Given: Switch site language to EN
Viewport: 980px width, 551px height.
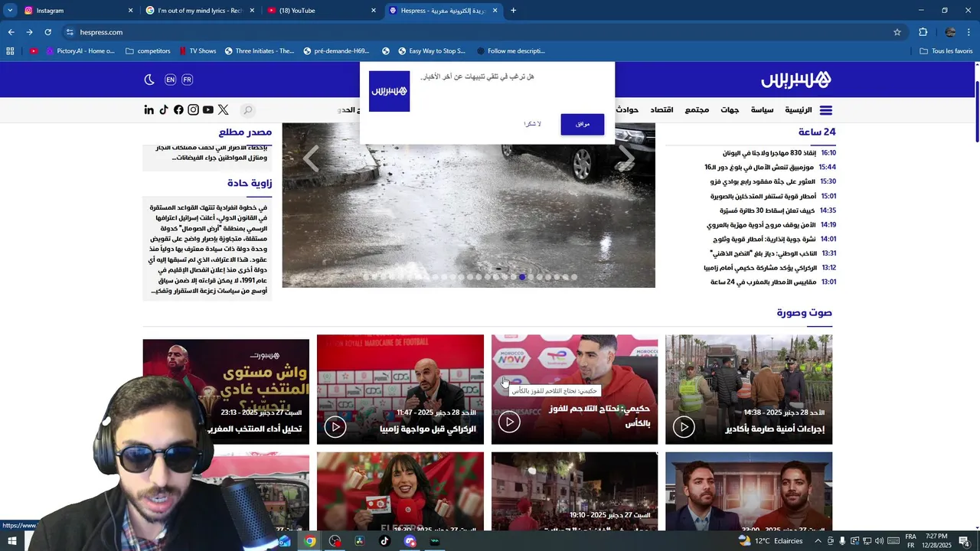Looking at the screenshot, I should click(170, 80).
